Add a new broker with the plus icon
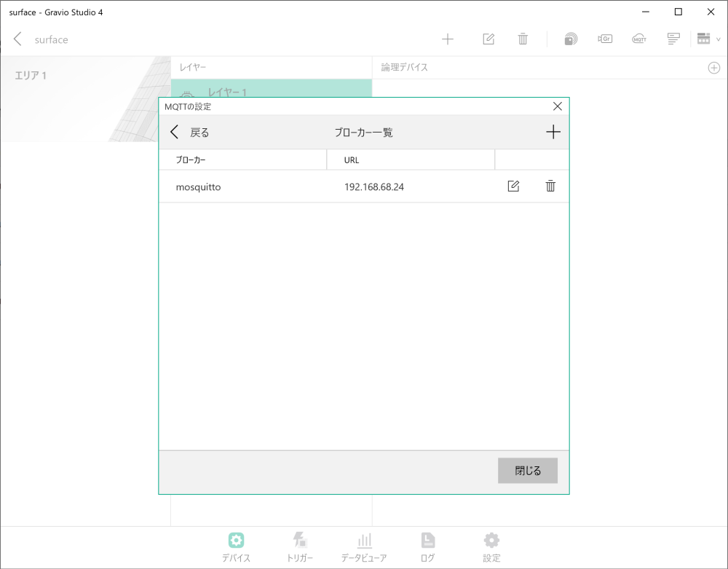The image size is (728, 569). pos(553,132)
